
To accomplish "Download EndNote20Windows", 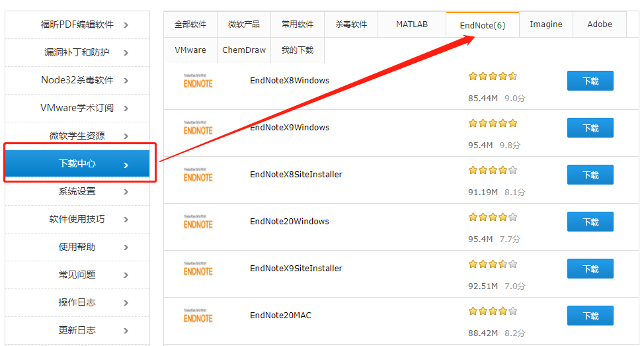I will tap(590, 222).
